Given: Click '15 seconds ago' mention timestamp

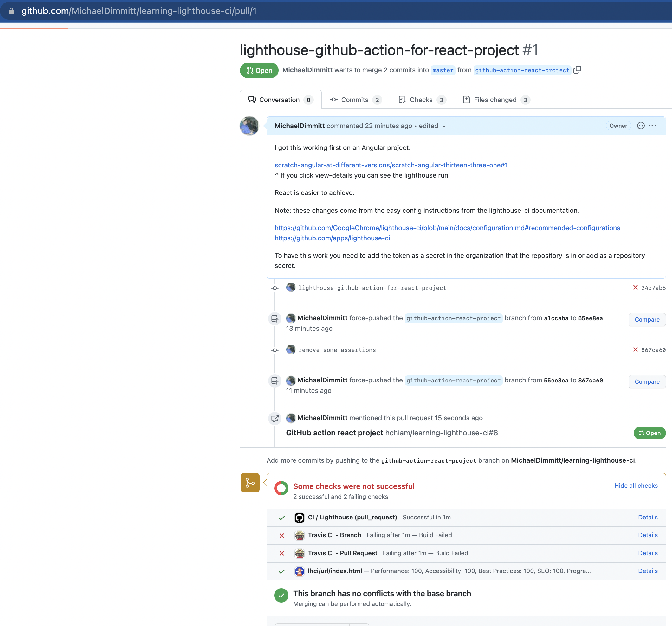Looking at the screenshot, I should [458, 418].
